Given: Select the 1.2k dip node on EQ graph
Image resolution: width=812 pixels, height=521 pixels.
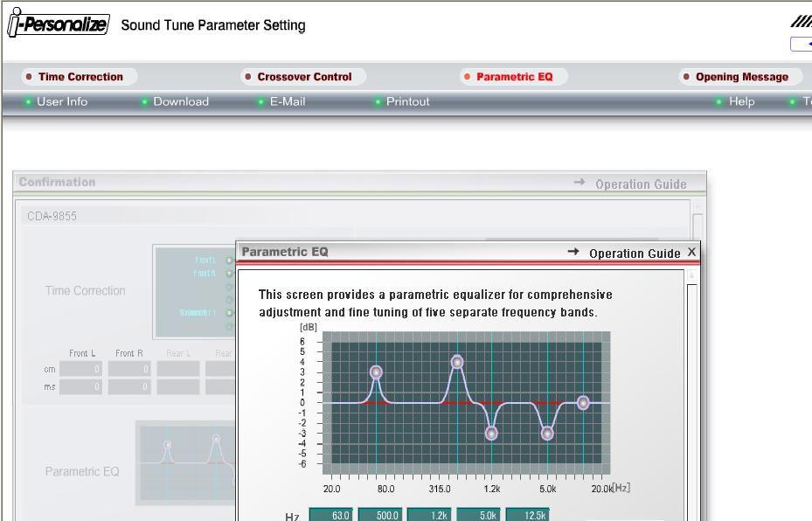Looking at the screenshot, I should coord(491,433).
